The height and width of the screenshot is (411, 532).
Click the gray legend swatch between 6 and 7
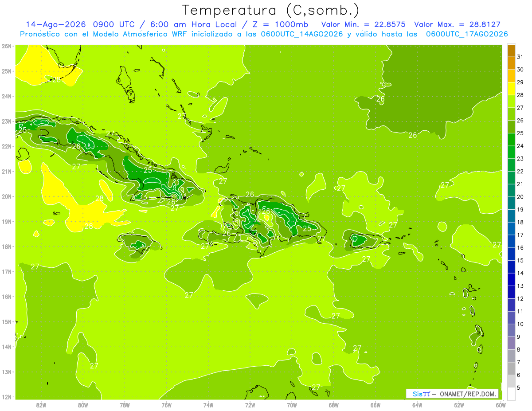511,368
